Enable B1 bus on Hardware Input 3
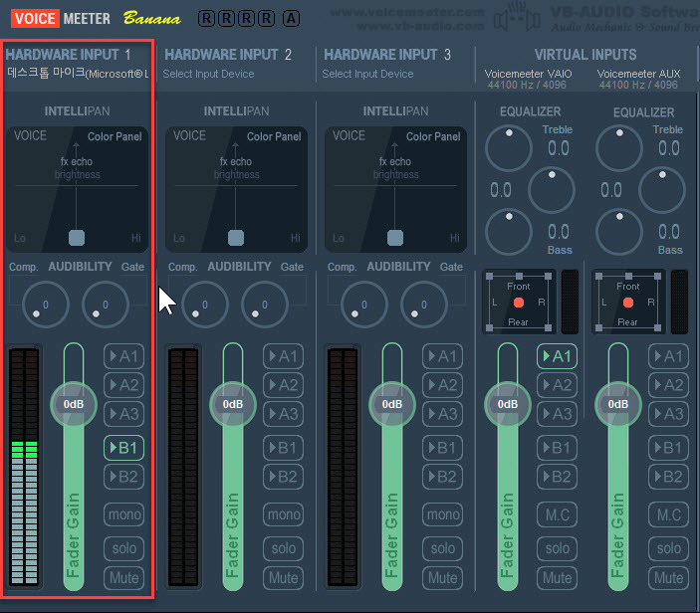The width and height of the screenshot is (700, 613). click(443, 448)
